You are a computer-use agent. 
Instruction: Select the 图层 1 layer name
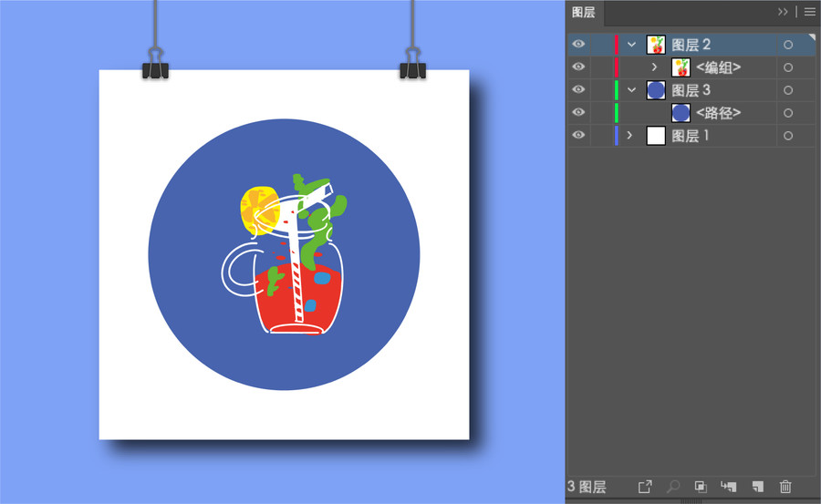point(691,136)
